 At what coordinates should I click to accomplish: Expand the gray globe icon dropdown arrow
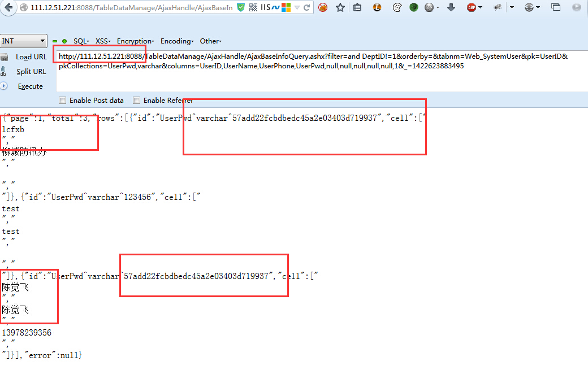[x=438, y=7]
